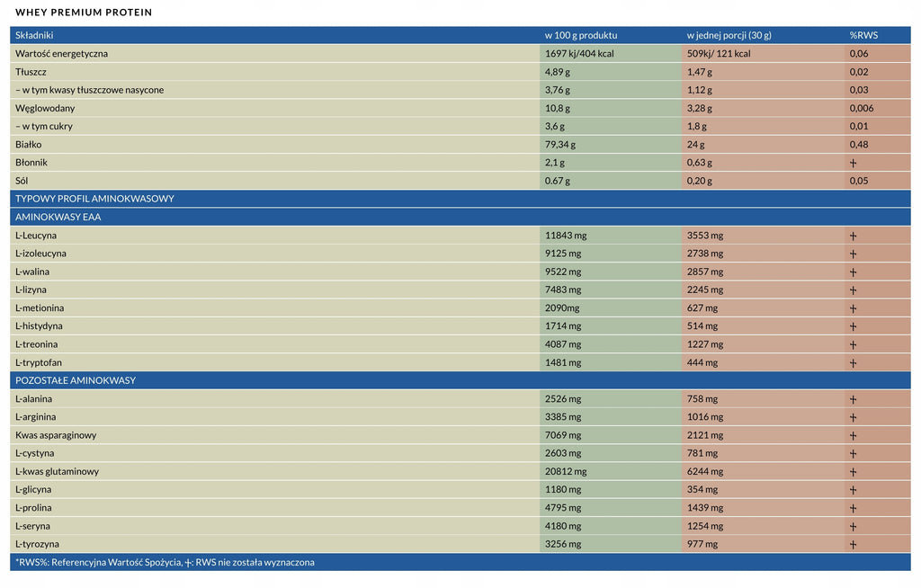This screenshot has height=588, width=921.
Task: Click the RWS% footnote text
Action: (x=165, y=562)
